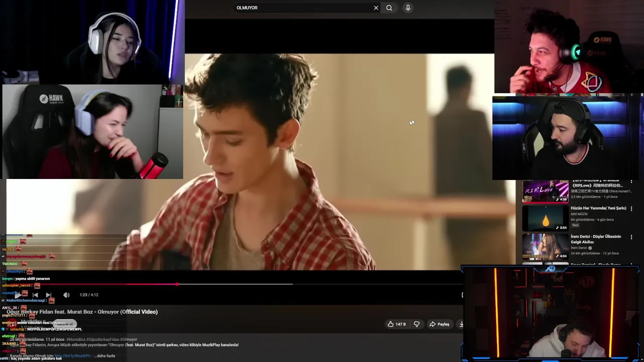
Task: Click the video title Oğuz Berkay Fidan Olmuyor
Action: pos(82,312)
